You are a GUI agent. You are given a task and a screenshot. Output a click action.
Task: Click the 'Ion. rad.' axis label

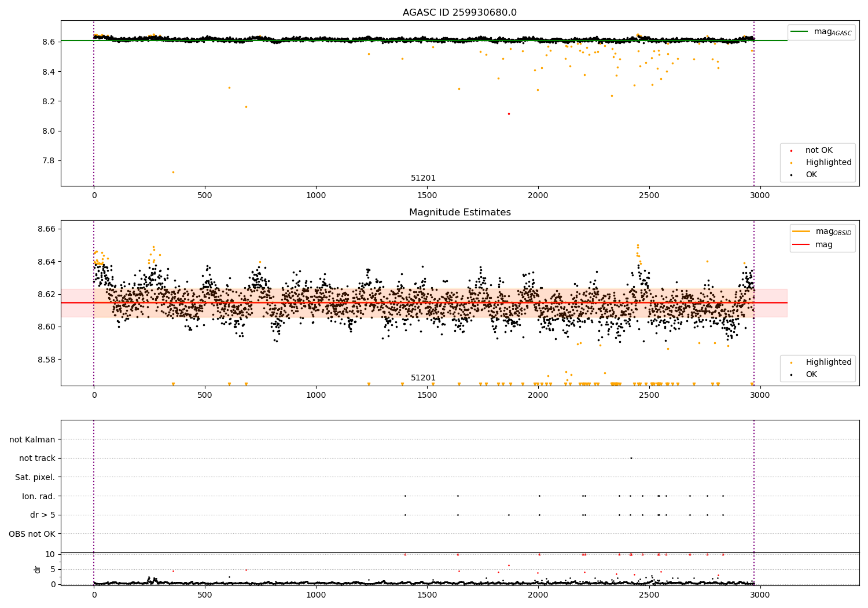coord(39,497)
